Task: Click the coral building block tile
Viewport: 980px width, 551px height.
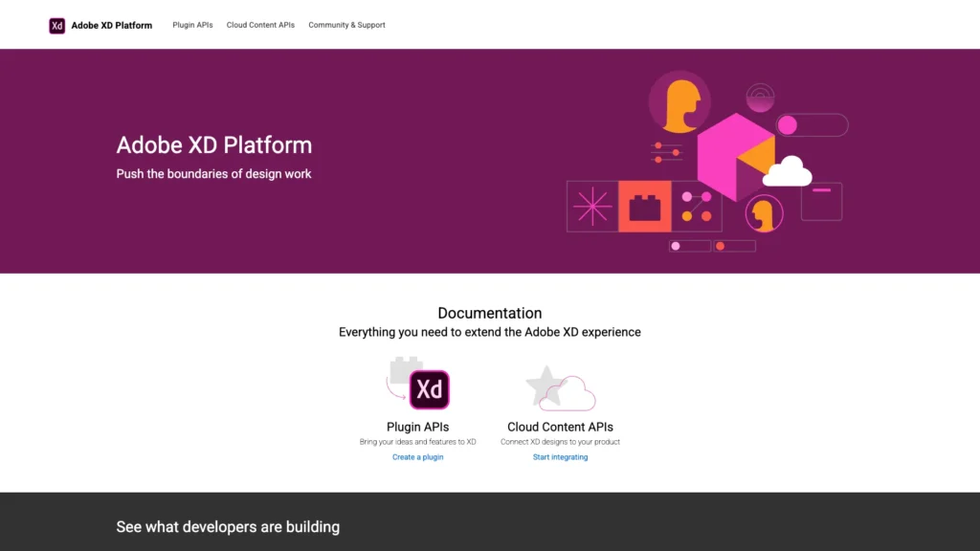Action: 644,207
